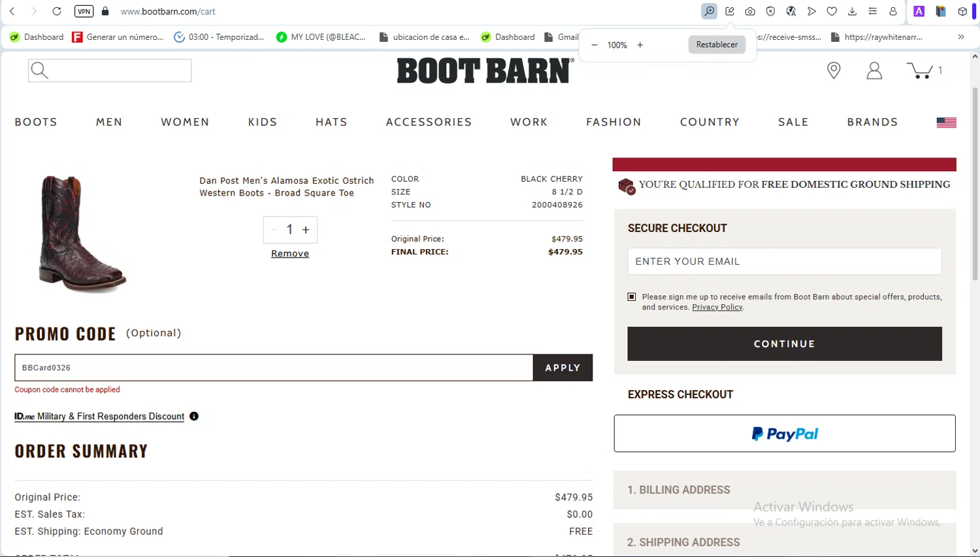980x557 pixels.
Task: Open the store locator pin icon
Action: (x=834, y=71)
